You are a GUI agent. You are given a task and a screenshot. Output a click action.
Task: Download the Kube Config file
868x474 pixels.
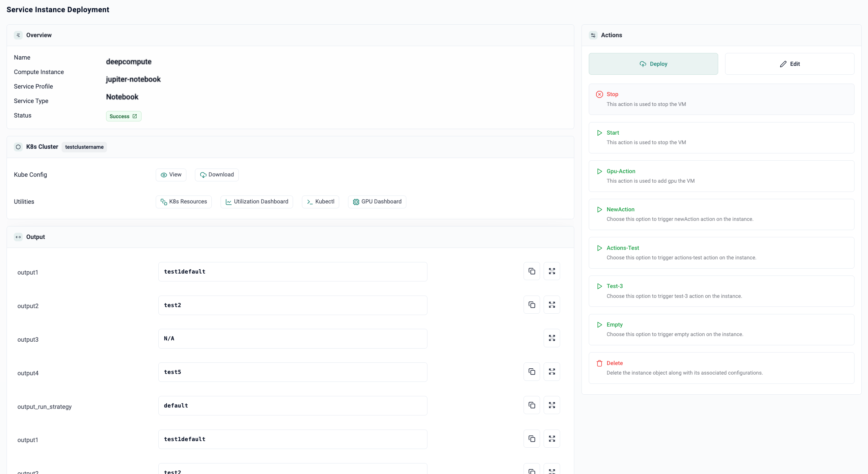217,174
